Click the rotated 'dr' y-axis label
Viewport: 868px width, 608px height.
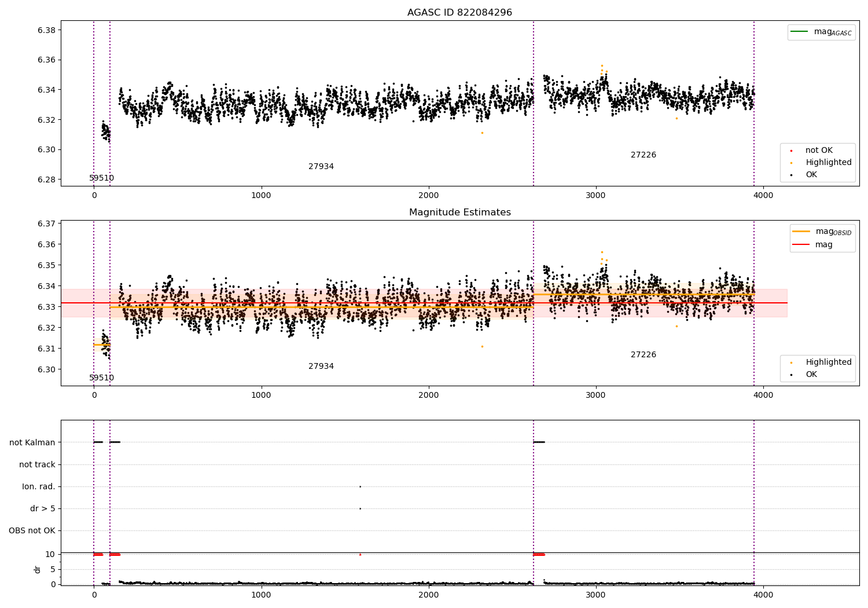tap(38, 570)
